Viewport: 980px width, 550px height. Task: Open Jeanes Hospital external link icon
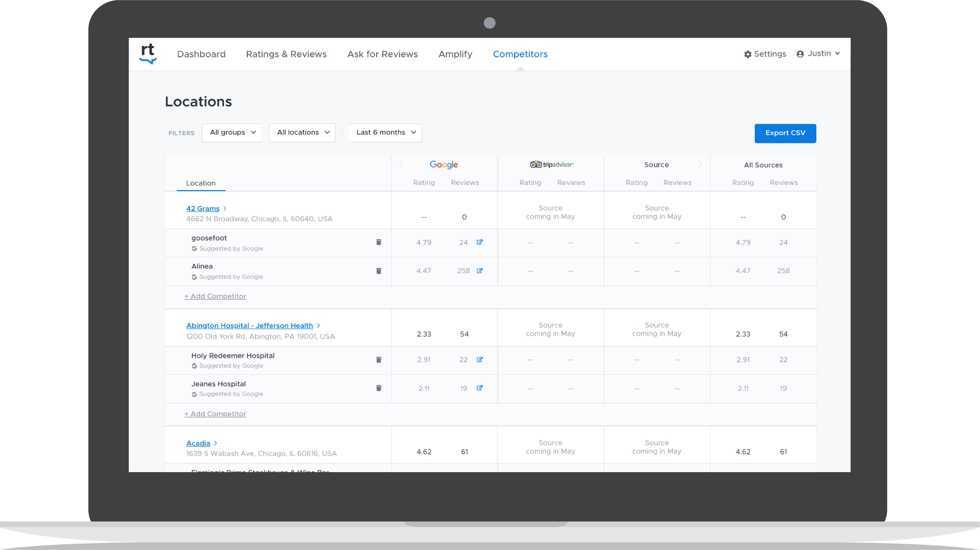[480, 388]
